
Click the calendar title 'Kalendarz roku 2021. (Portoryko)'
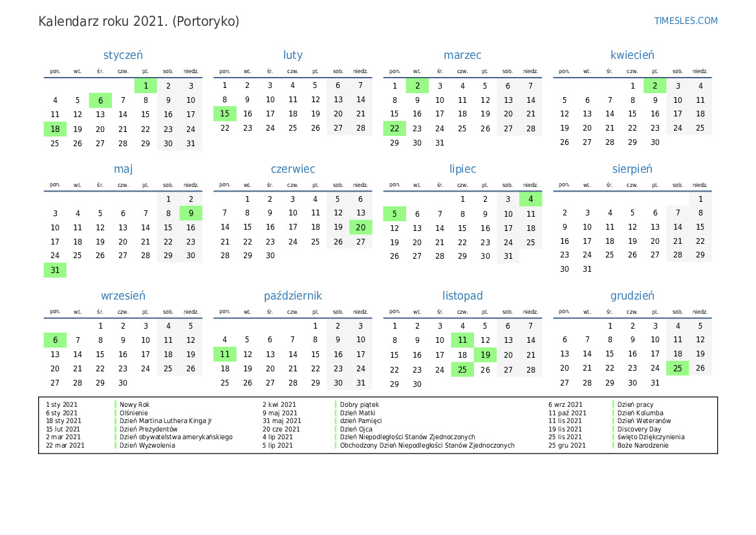[x=139, y=22]
